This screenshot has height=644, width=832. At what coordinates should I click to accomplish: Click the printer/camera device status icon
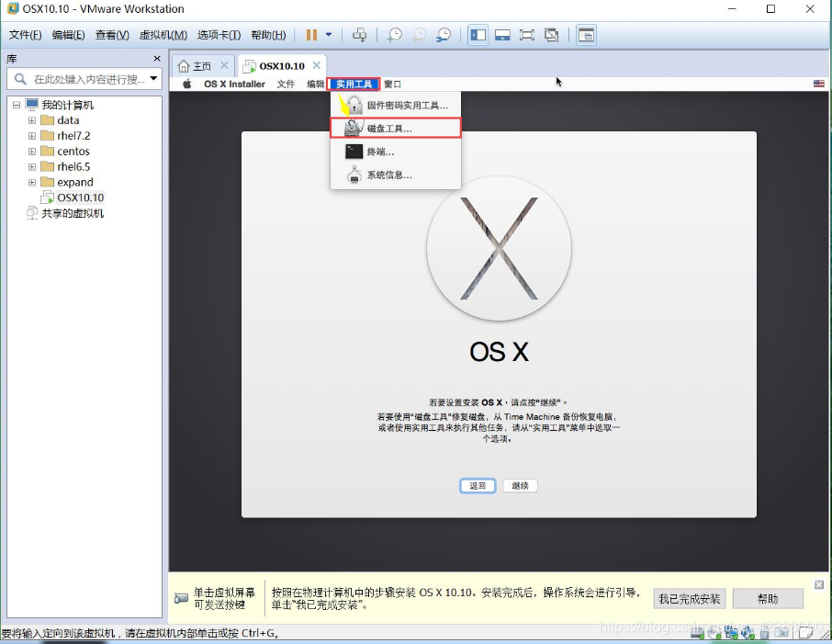click(781, 632)
